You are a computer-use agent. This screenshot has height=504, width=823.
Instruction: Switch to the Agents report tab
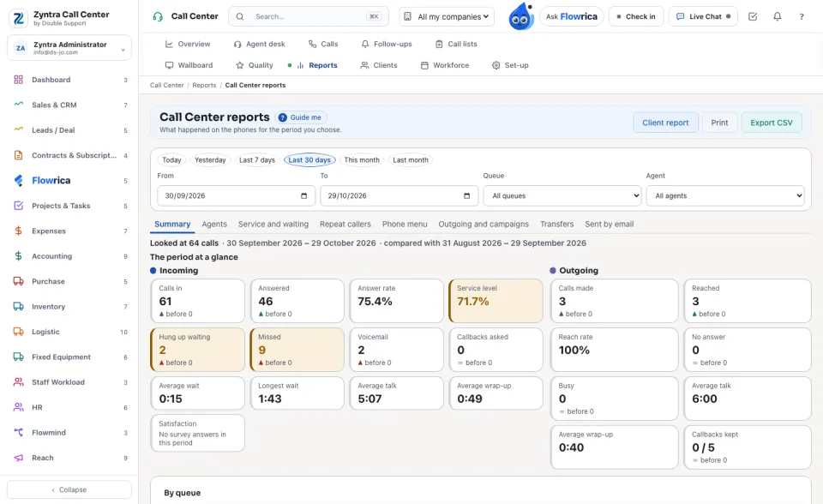click(214, 225)
